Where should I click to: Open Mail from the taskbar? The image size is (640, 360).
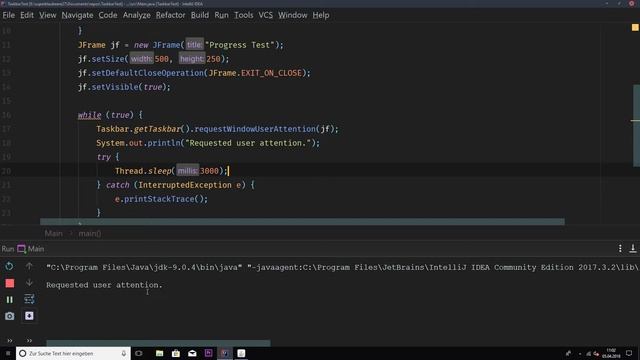click(192, 353)
